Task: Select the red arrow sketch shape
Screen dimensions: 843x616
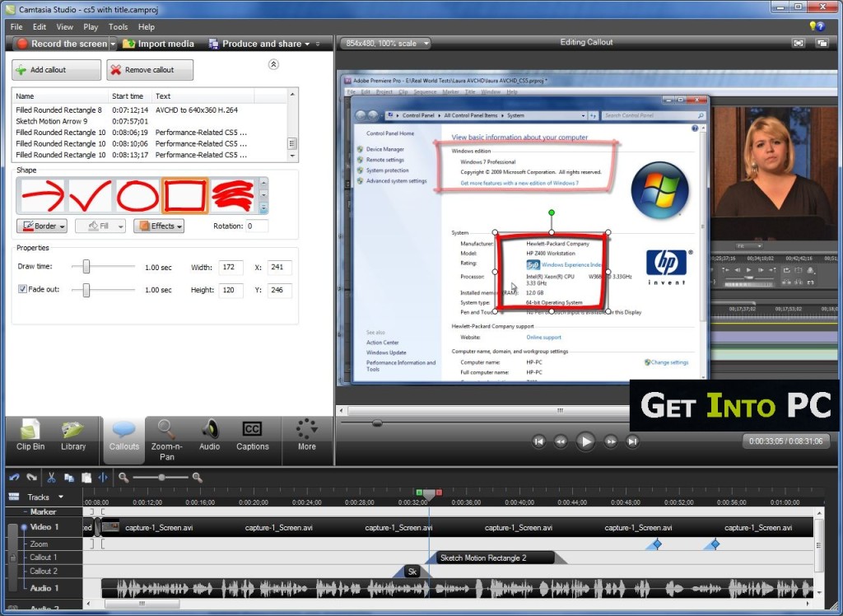Action: pos(42,195)
